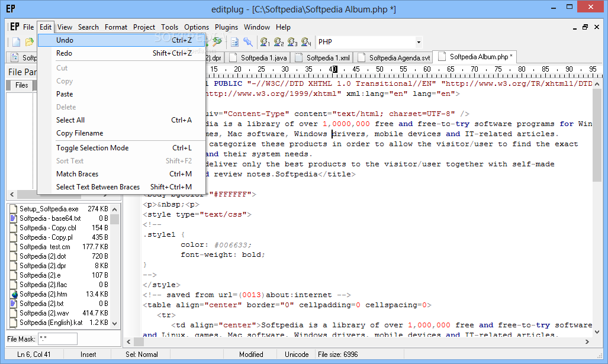
Task: Open the View menu
Action: (65, 27)
